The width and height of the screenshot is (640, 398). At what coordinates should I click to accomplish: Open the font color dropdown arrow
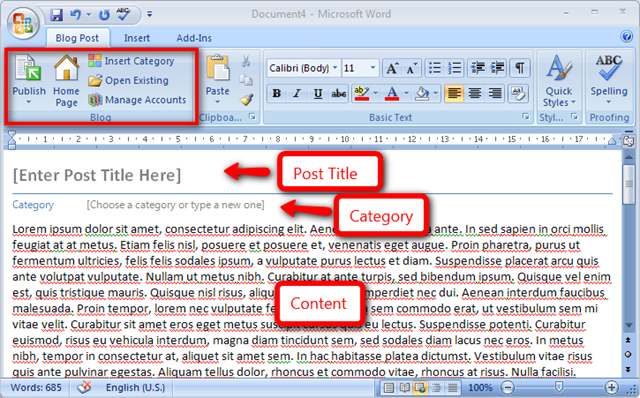(x=407, y=93)
